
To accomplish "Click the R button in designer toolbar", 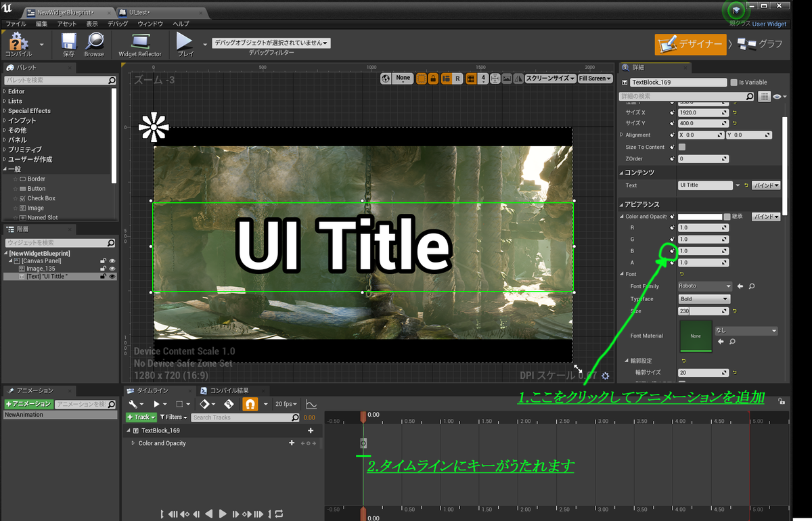I will pos(457,78).
